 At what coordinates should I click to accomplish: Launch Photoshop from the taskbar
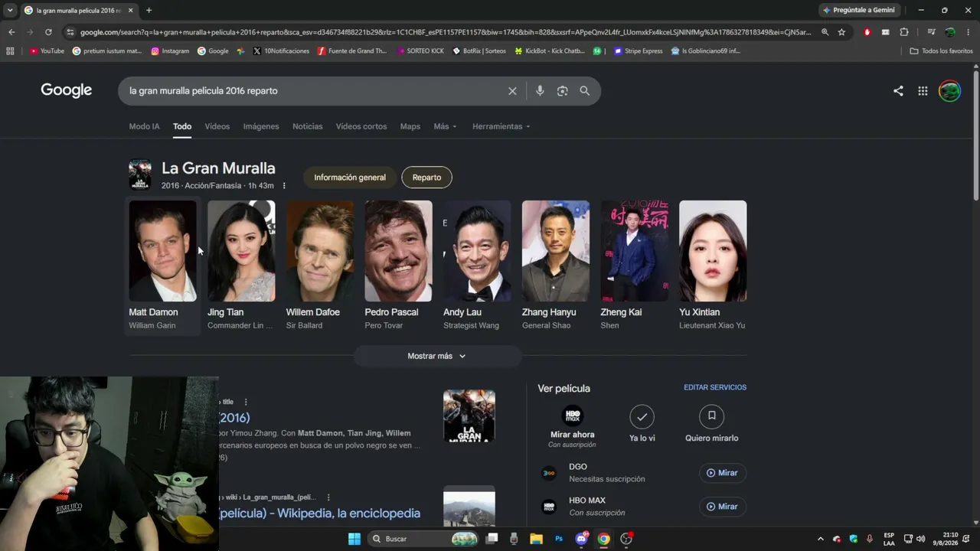point(559,539)
